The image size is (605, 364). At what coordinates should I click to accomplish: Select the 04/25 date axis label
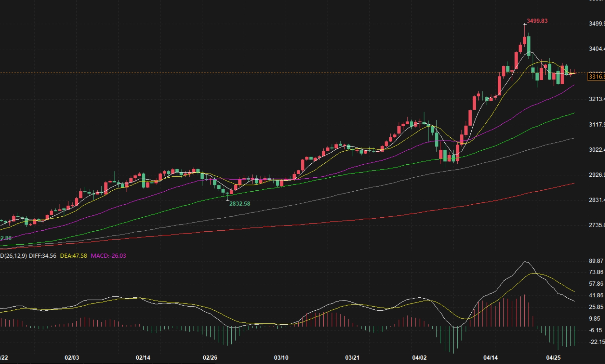pos(553,357)
